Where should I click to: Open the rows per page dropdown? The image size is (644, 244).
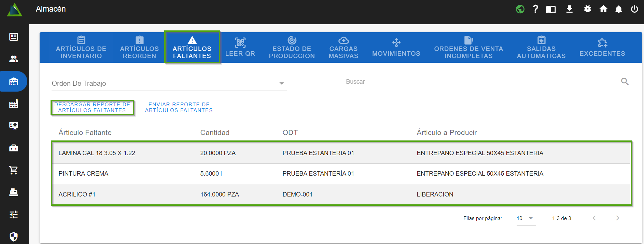[x=526, y=218]
